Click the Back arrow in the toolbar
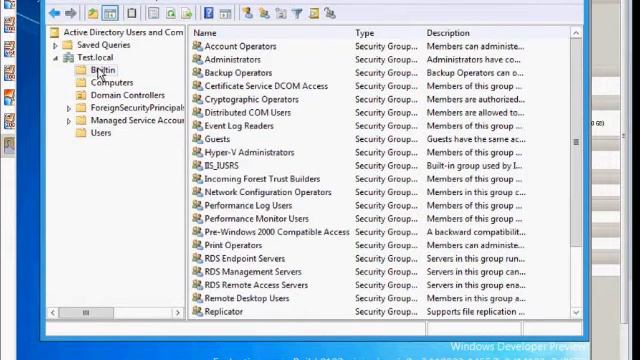This screenshot has height=360, width=640. point(54,13)
